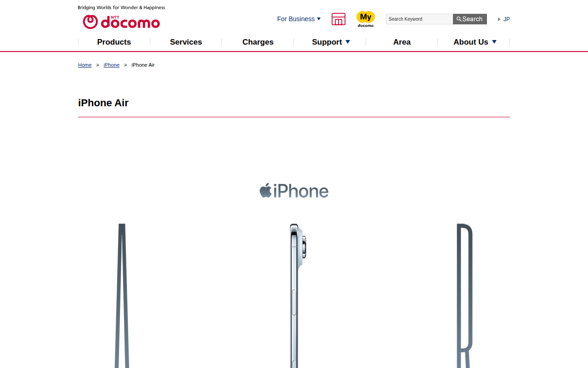Viewport: 588px width, 368px height.
Task: Expand the About Us menu
Action: pyautogui.click(x=475, y=42)
